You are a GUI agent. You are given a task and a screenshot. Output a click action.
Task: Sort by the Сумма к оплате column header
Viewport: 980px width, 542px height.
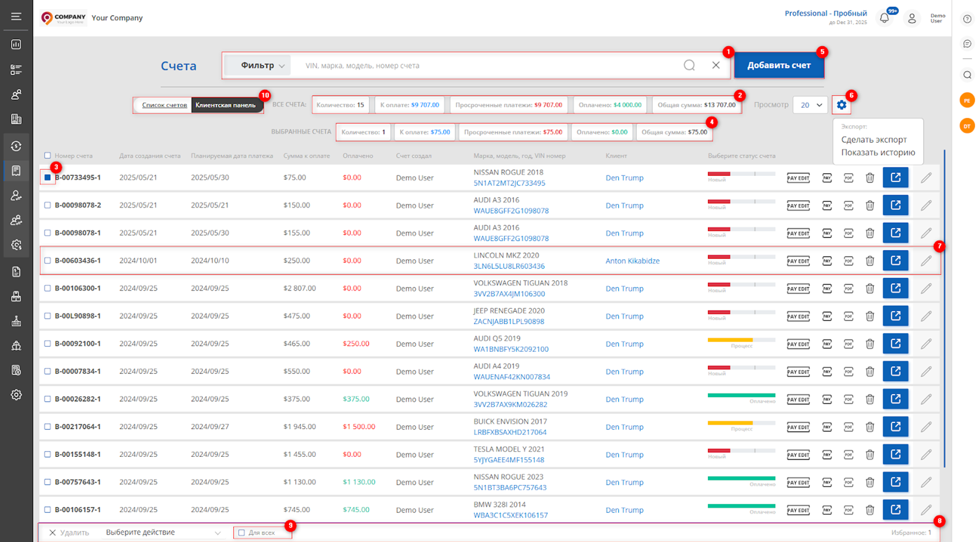tap(307, 156)
